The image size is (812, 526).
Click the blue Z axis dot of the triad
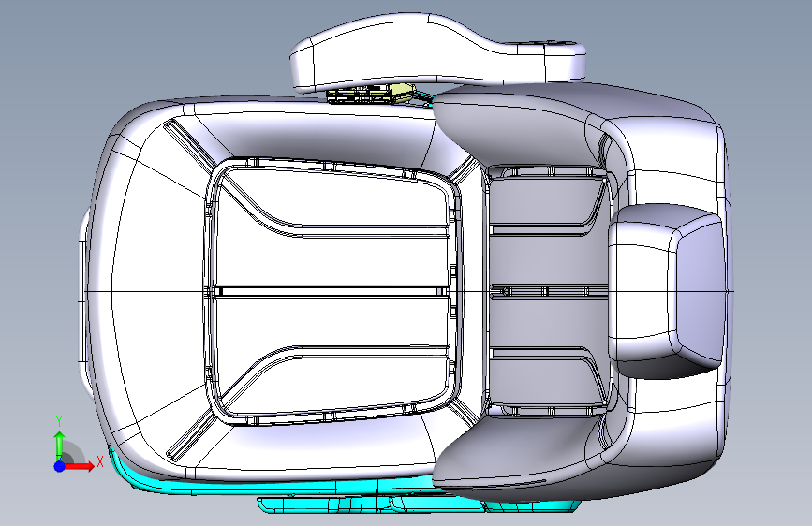pyautogui.click(x=60, y=466)
